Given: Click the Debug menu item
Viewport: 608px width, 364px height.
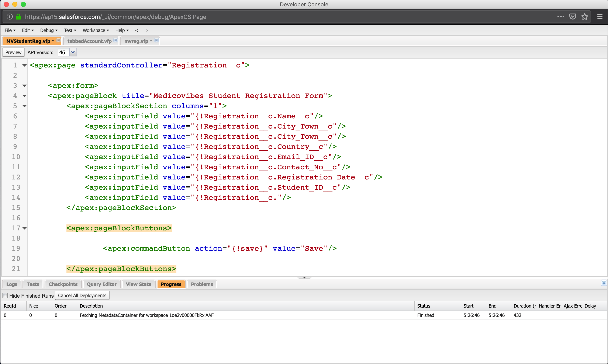Looking at the screenshot, I should [48, 30].
